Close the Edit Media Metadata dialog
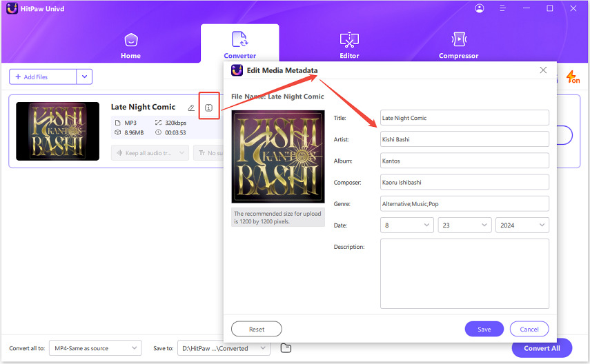 tap(543, 70)
